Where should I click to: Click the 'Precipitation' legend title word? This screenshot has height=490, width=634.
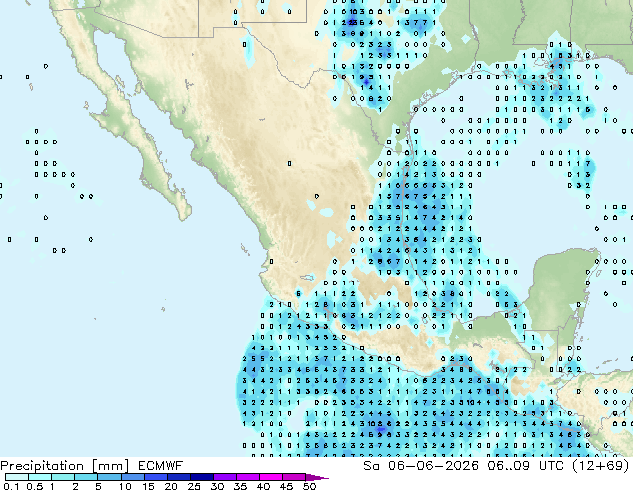[42, 466]
